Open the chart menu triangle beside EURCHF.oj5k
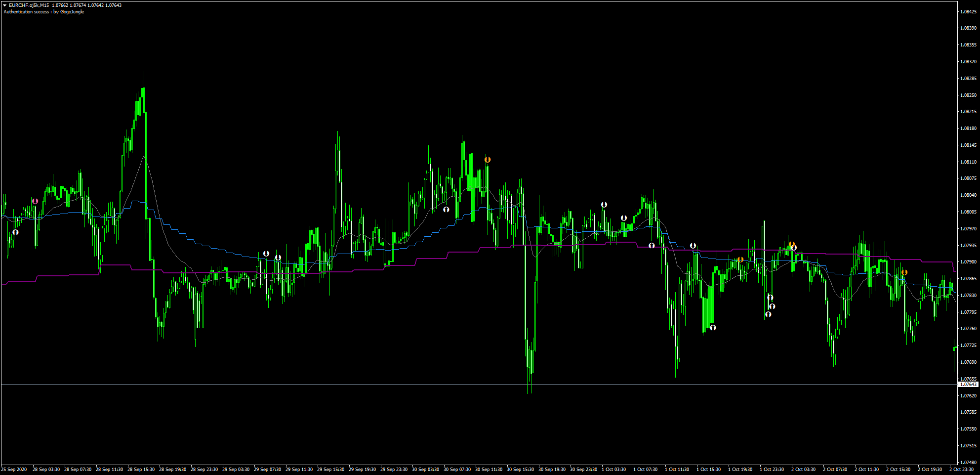This screenshot has height=475, width=980. click(4, 5)
